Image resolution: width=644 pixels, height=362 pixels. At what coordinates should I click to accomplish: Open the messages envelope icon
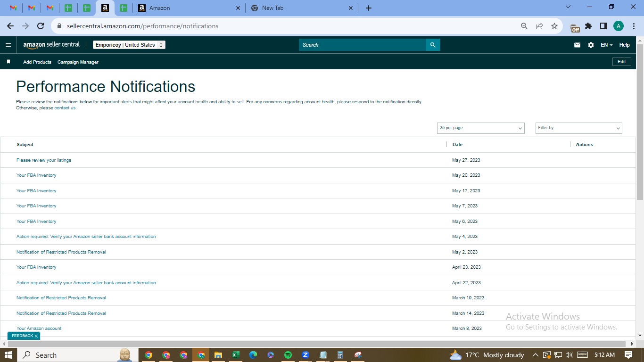click(577, 45)
